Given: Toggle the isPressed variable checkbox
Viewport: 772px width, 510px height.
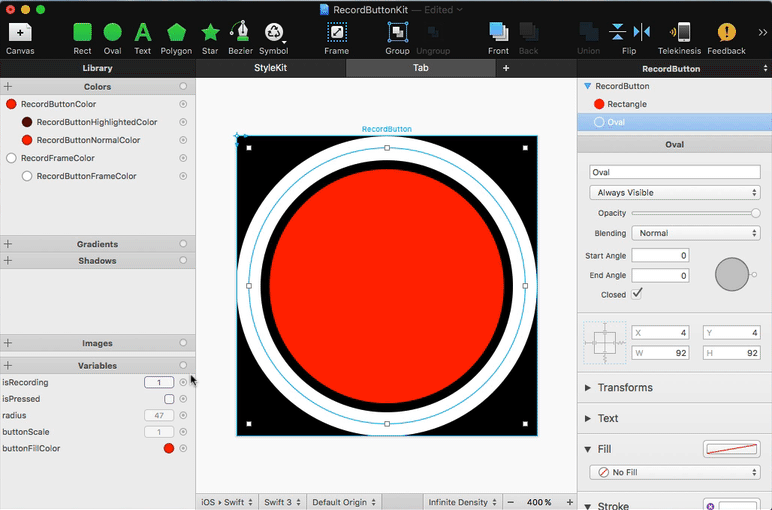Looking at the screenshot, I should 169,399.
